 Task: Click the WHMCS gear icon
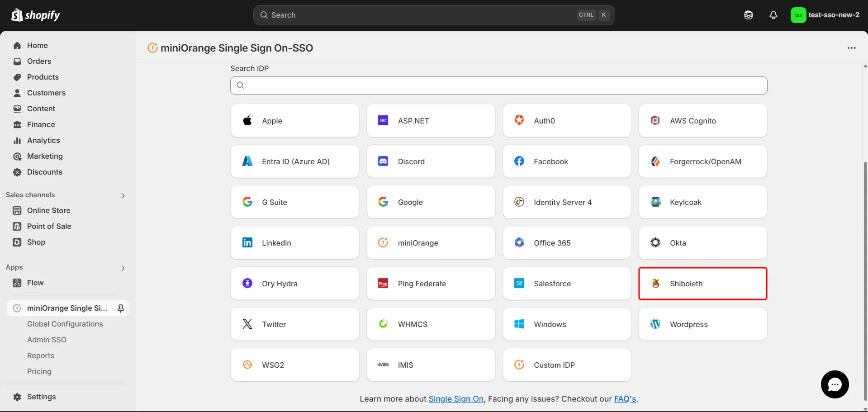[383, 324]
